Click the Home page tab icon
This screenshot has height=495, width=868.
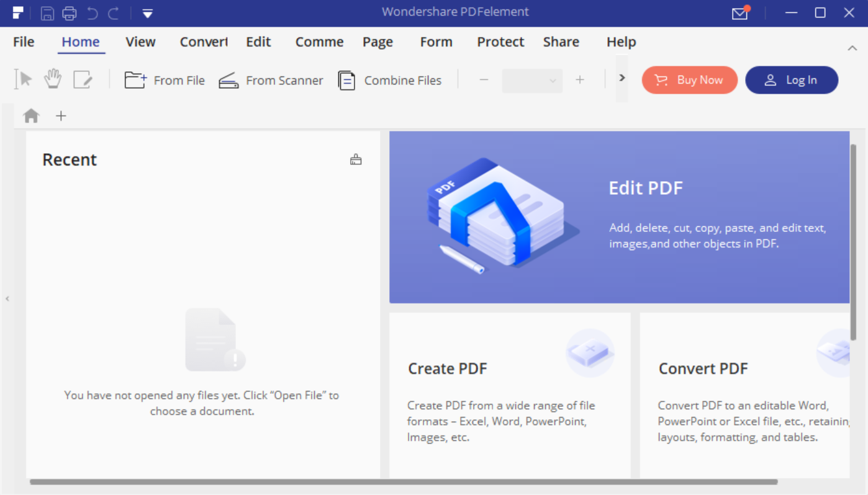31,115
